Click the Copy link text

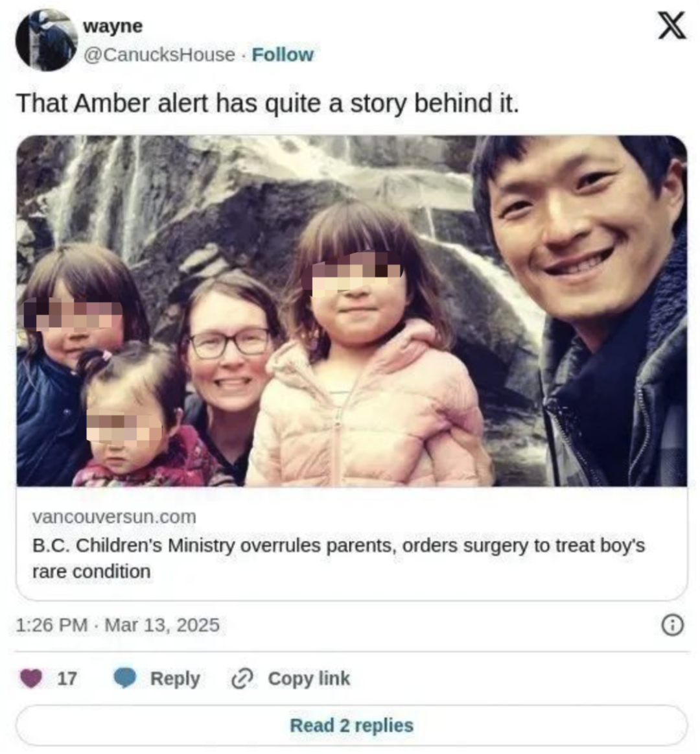309,679
